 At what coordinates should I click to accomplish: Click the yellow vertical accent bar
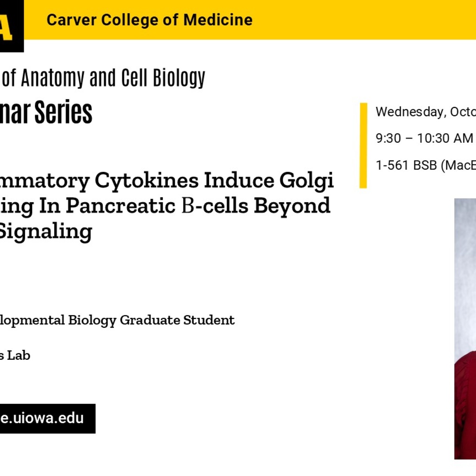point(364,145)
